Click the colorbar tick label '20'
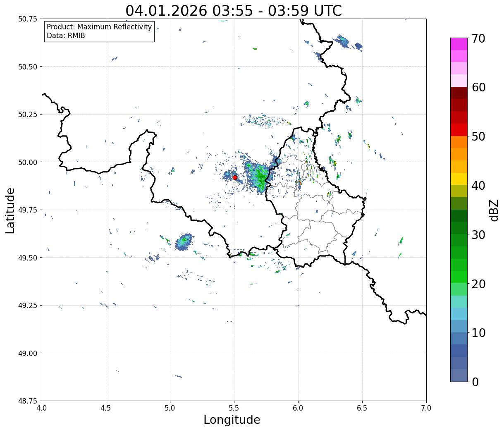The image size is (504, 430). point(478,284)
